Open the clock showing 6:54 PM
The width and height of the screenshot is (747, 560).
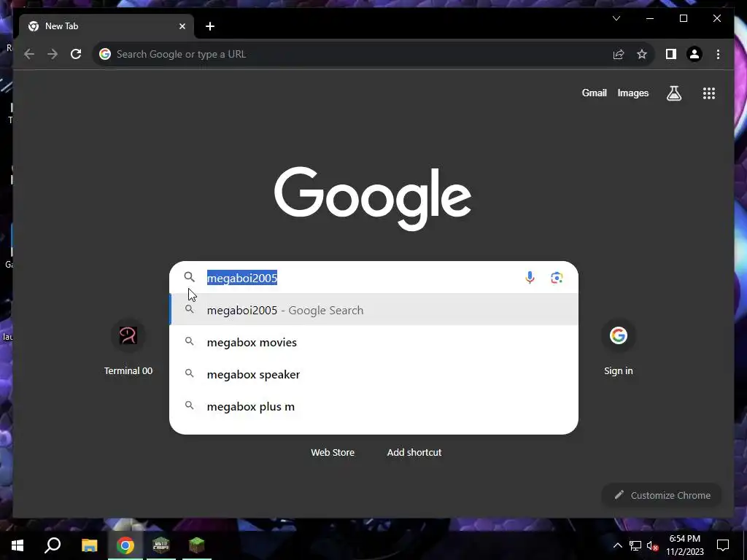click(684, 545)
